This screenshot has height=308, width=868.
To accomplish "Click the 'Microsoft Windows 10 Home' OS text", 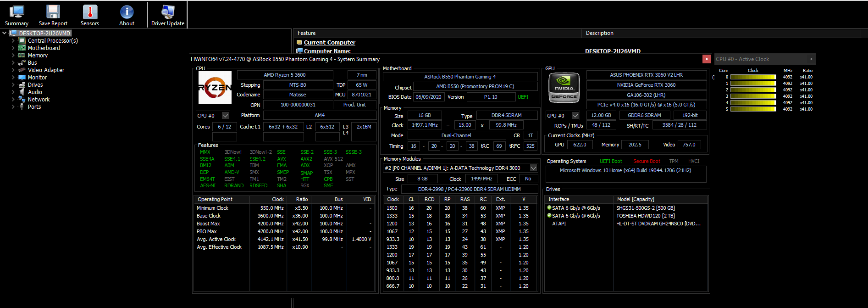I will (x=625, y=170).
